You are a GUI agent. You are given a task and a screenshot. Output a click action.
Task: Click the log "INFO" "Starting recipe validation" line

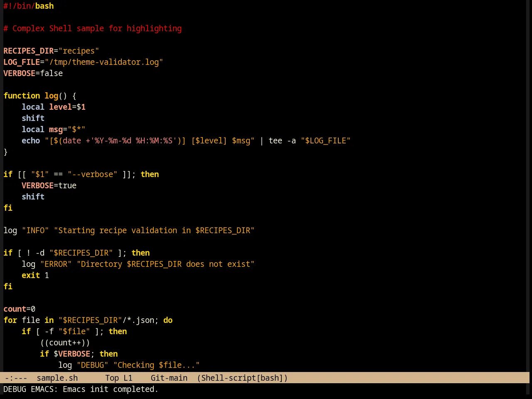(129, 230)
